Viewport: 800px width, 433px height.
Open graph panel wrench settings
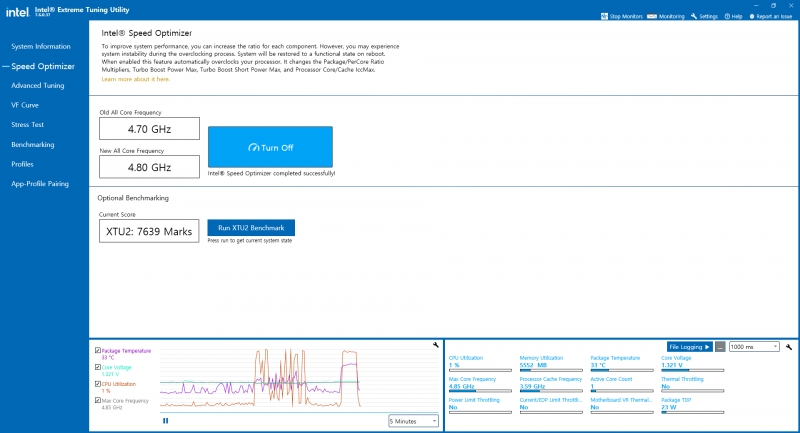pos(435,345)
